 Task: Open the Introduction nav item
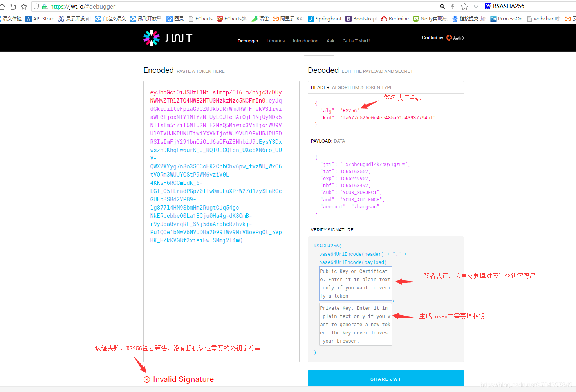point(305,41)
